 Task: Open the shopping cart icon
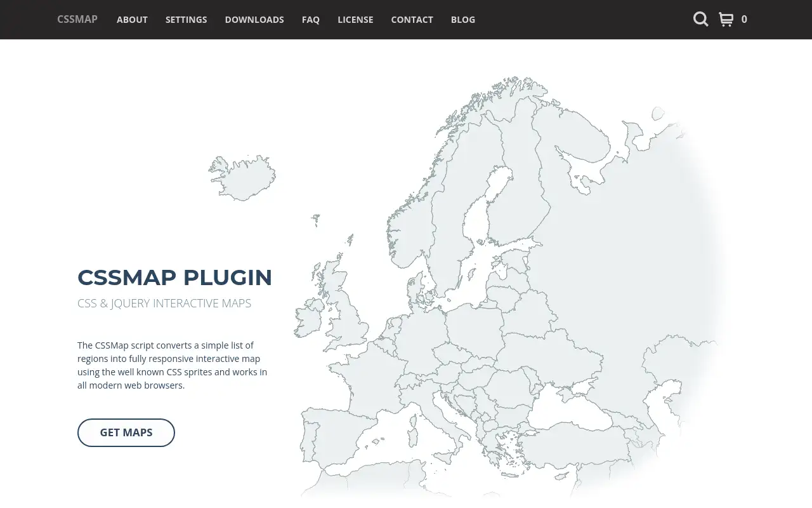(726, 20)
